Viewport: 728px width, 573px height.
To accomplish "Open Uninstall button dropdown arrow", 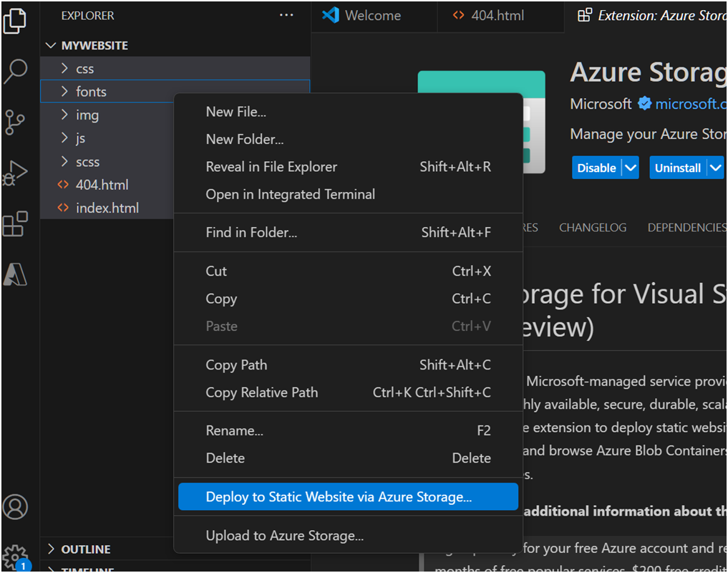I will 716,168.
